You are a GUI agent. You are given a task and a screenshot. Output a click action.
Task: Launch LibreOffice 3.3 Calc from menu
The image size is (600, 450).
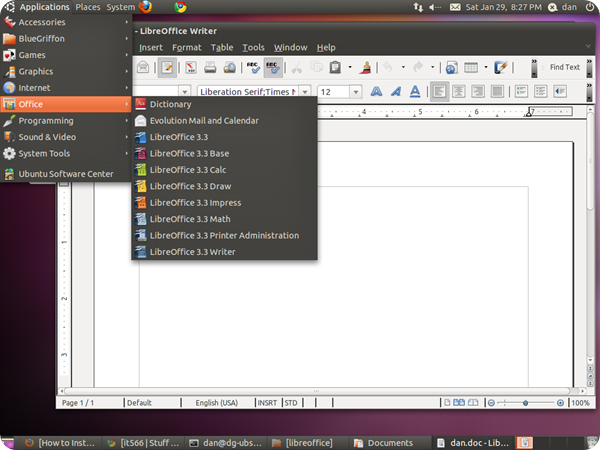(x=225, y=170)
